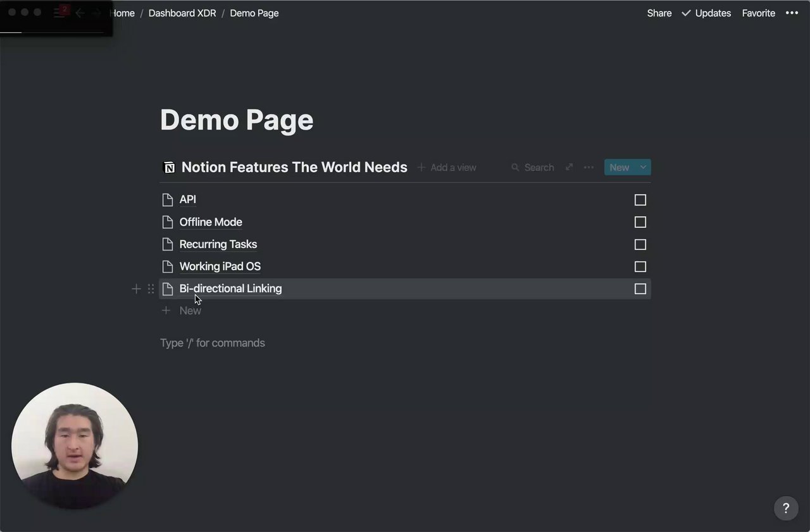Check the Offline Mode checkbox

click(640, 222)
